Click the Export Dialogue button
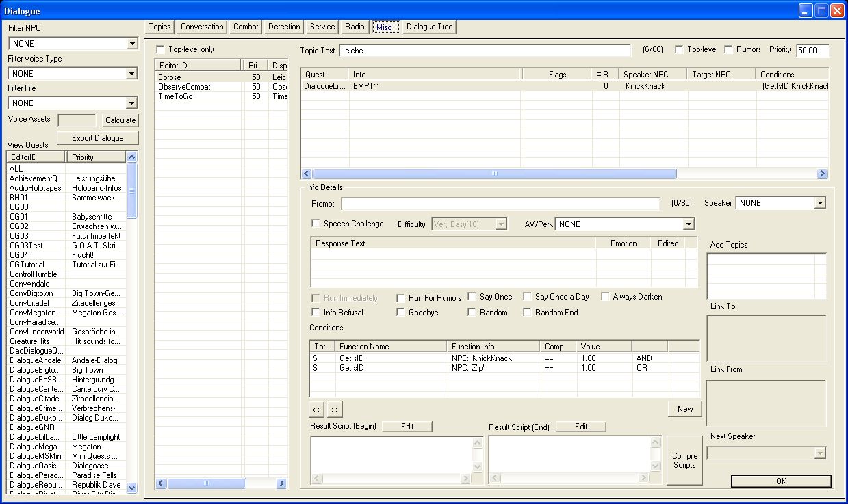The width and height of the screenshot is (848, 504). [98, 138]
